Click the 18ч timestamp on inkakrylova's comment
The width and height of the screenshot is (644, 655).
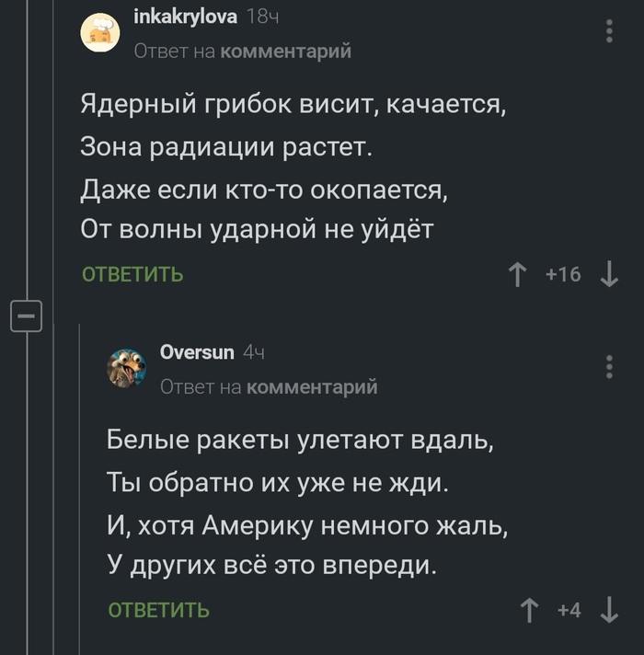[x=262, y=17]
